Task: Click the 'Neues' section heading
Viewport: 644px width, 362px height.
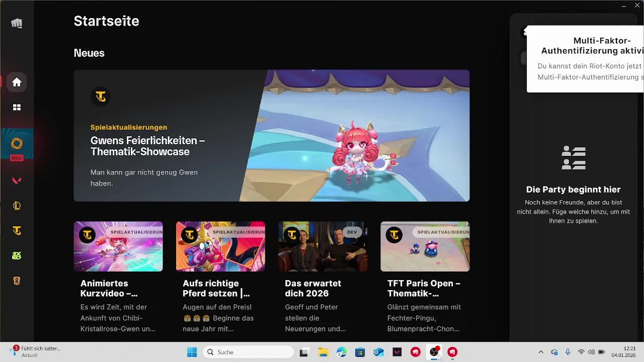Action: [89, 53]
